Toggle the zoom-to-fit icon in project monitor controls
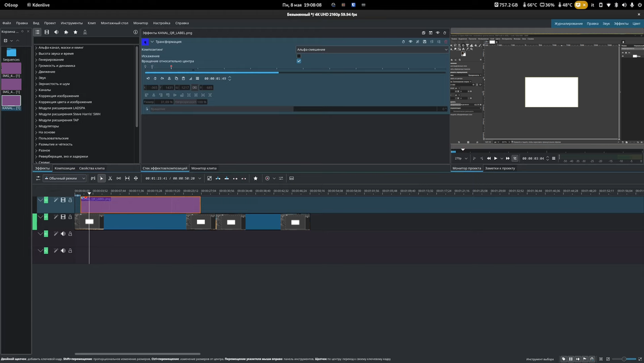This screenshot has width=644, height=363. [x=515, y=158]
